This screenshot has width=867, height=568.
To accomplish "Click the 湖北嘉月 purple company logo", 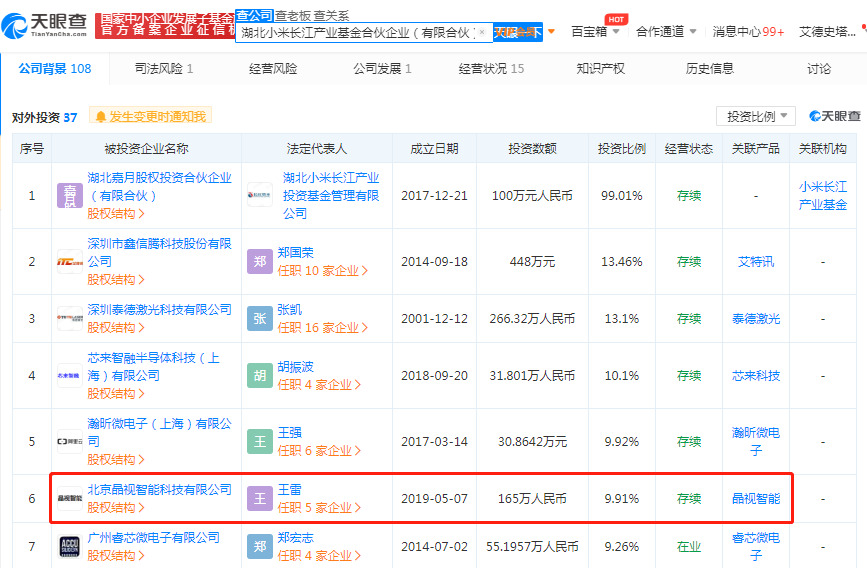I will coord(70,196).
